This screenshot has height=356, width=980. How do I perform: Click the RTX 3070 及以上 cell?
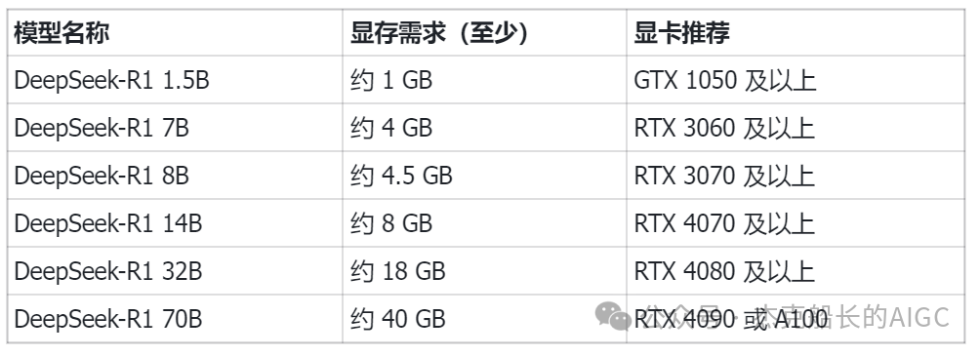pyautogui.click(x=796, y=176)
